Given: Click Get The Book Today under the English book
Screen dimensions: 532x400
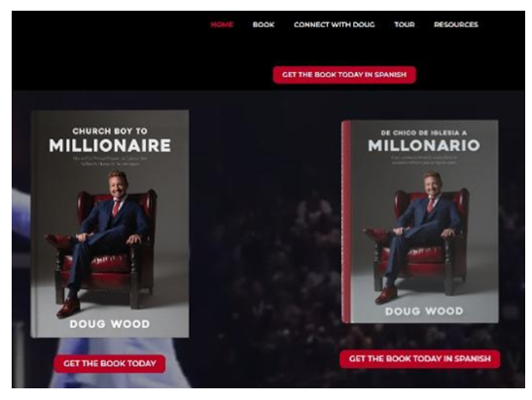Looking at the screenshot, I should 110,364.
